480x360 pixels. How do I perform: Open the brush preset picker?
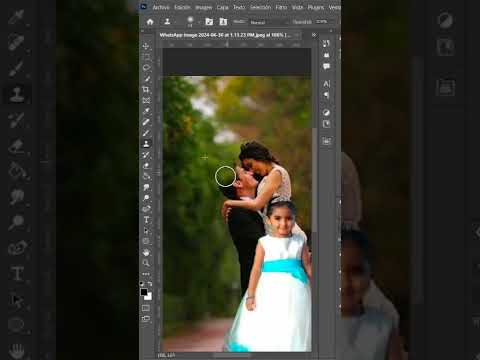click(x=191, y=21)
